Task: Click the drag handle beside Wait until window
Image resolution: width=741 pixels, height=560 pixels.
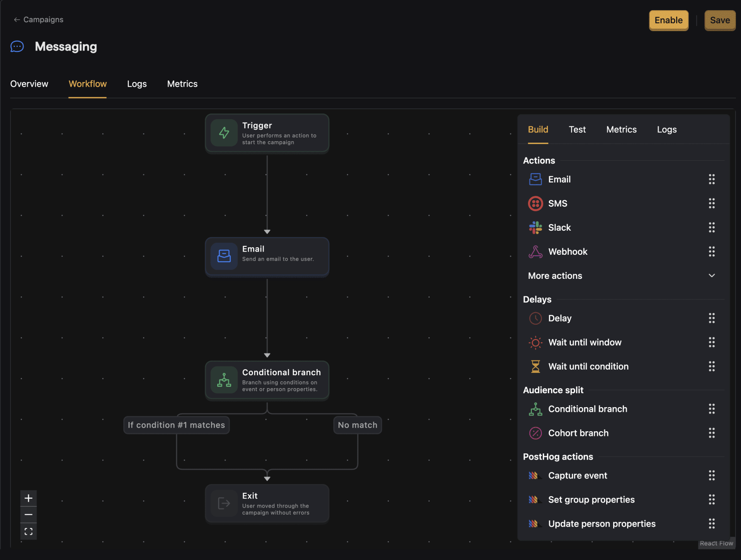Action: point(712,342)
